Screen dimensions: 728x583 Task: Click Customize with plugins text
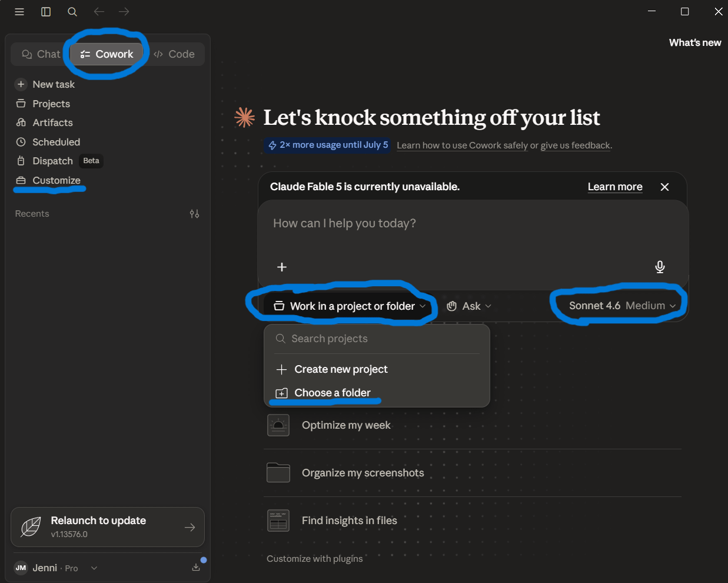point(314,559)
